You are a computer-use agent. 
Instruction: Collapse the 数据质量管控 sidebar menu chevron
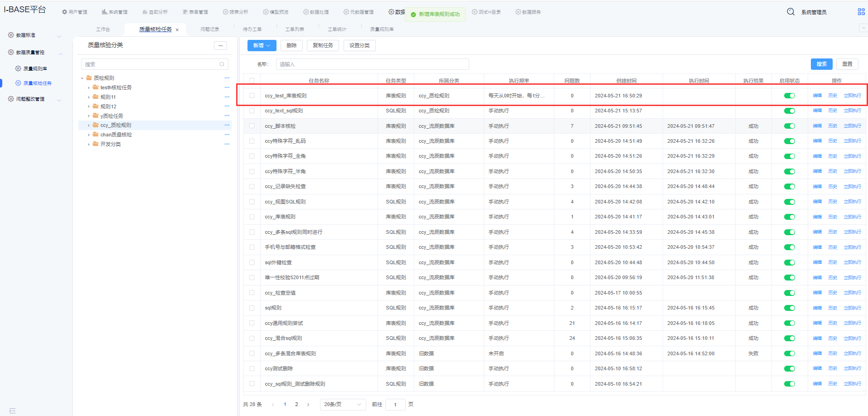60,53
